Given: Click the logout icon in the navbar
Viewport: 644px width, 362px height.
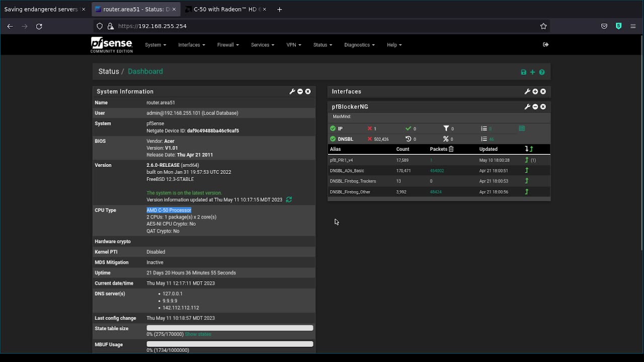Looking at the screenshot, I should click(x=546, y=45).
